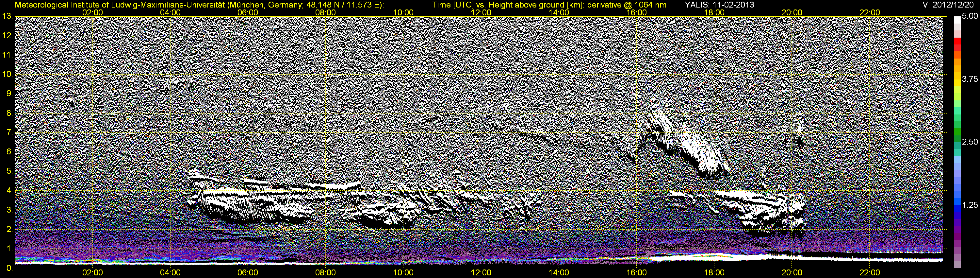Screen dimensions: 980x278
Task: Click the Meteorological Institute title text
Action: click(199, 5)
